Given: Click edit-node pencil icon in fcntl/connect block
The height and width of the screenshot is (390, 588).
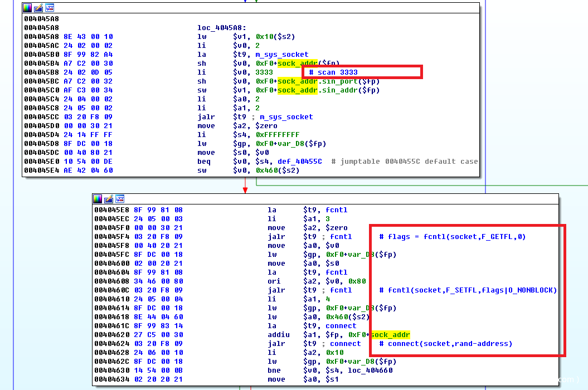Looking at the screenshot, I should pyautogui.click(x=109, y=199).
